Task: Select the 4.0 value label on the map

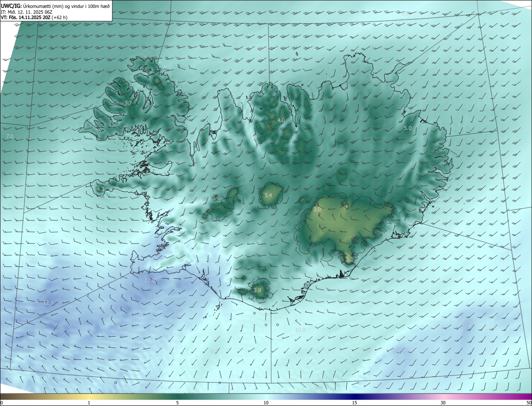Action: tap(281, 120)
